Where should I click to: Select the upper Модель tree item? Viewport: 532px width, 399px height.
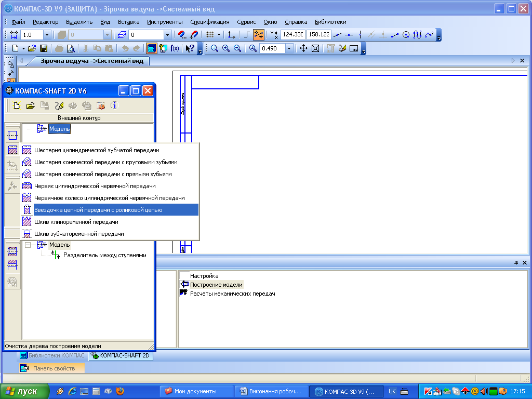[x=59, y=129]
